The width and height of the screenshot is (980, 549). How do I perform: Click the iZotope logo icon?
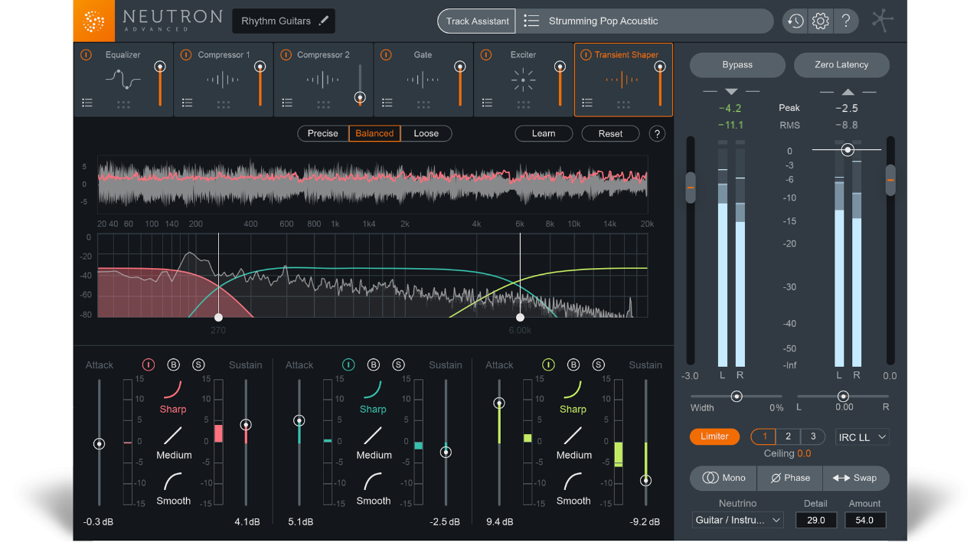click(x=95, y=21)
